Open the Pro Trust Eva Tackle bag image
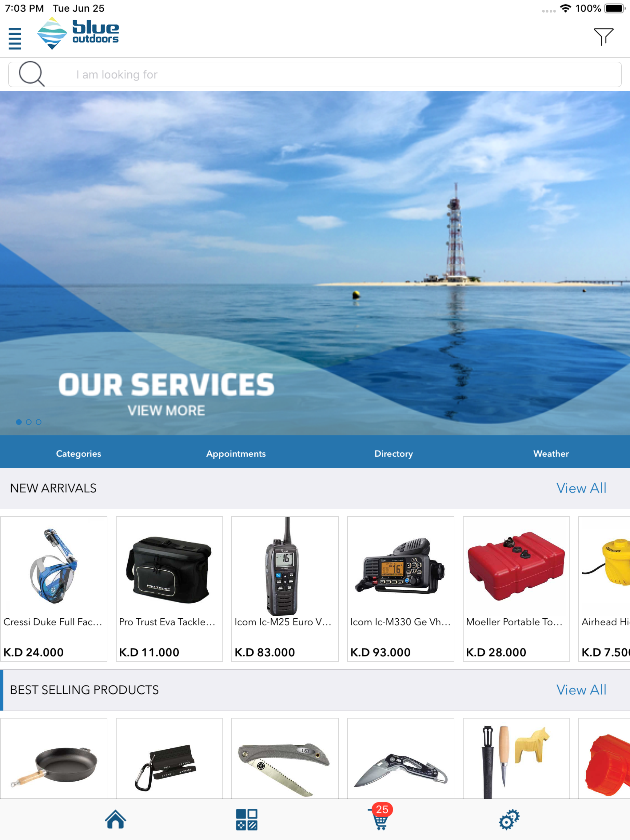Viewport: 630px width, 840px height. (x=169, y=570)
